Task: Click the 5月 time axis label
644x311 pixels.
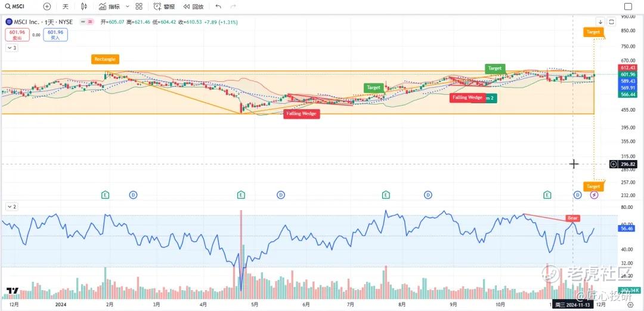Action: (x=255, y=305)
